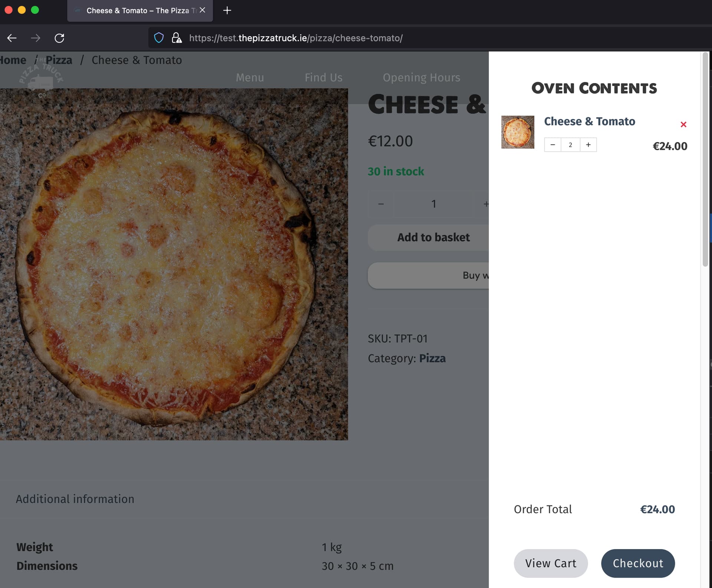Show site security padlock info
The image size is (712, 588).
177,38
